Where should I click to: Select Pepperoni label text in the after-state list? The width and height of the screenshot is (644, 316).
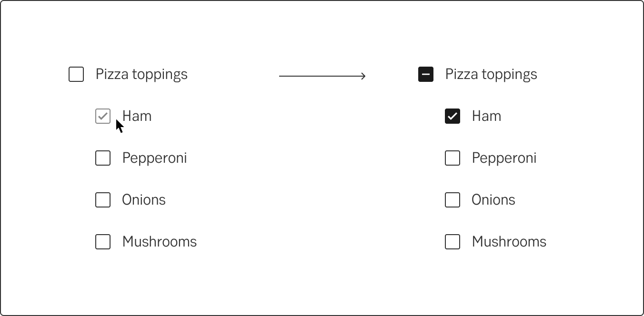(x=504, y=158)
